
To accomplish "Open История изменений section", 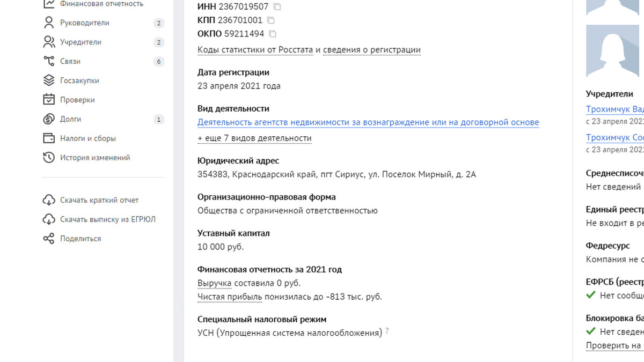I will click(x=95, y=158).
